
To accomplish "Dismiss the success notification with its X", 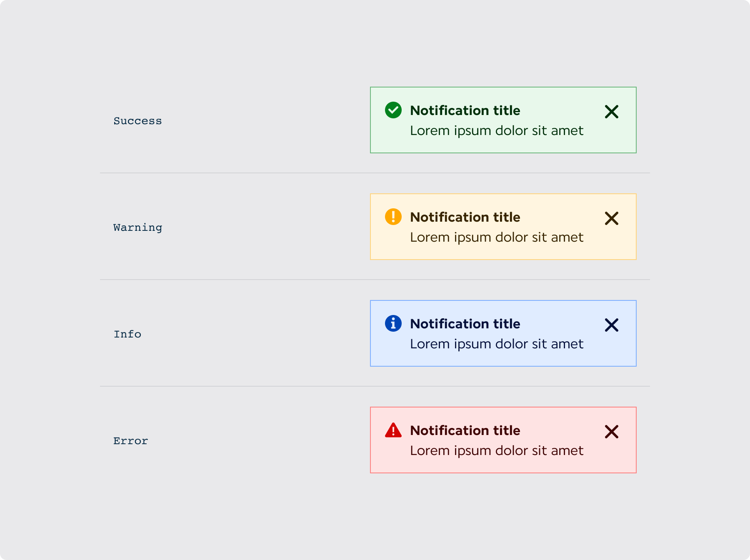I will coord(612,112).
